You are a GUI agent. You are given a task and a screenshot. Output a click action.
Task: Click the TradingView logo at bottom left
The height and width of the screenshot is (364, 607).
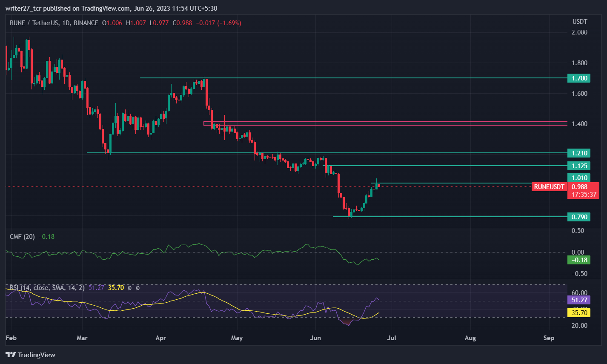tap(30, 355)
